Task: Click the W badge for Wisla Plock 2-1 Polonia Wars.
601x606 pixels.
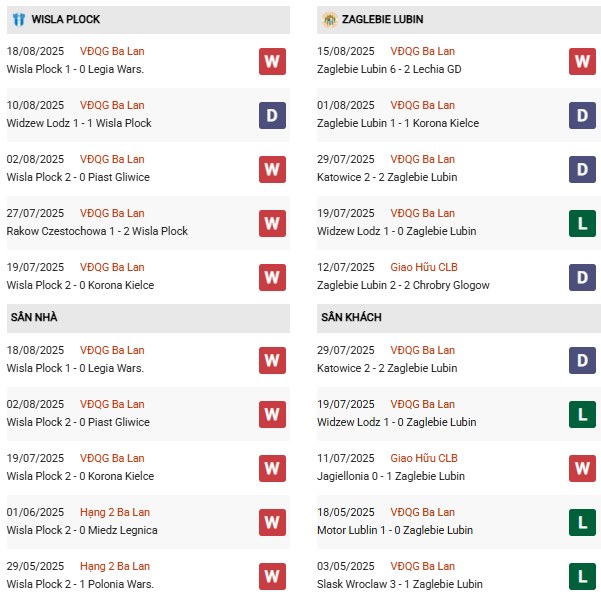Action: click(x=272, y=577)
